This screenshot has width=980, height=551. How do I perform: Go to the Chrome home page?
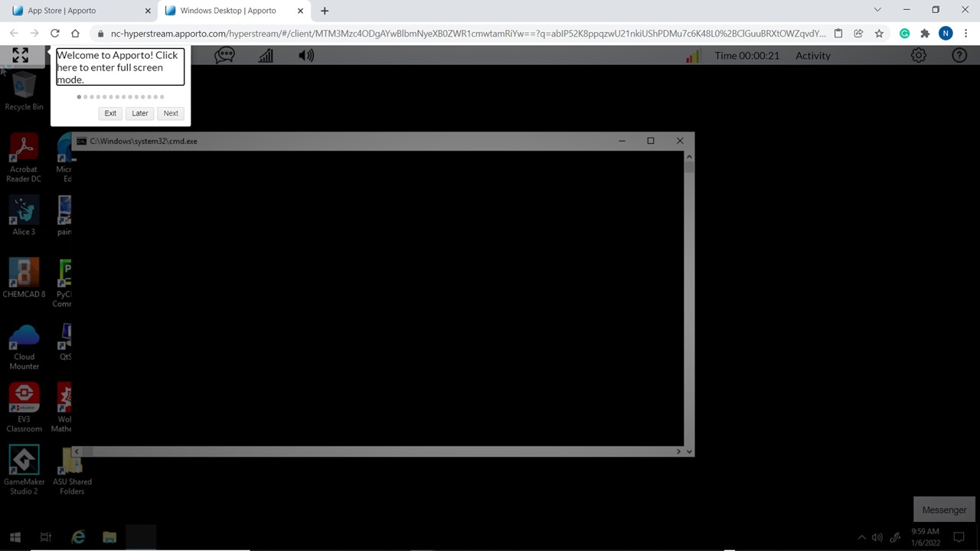(75, 34)
